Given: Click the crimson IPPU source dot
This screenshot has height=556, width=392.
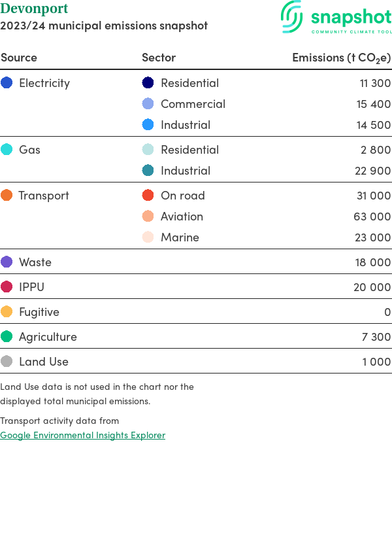Looking at the screenshot, I should [7, 287].
